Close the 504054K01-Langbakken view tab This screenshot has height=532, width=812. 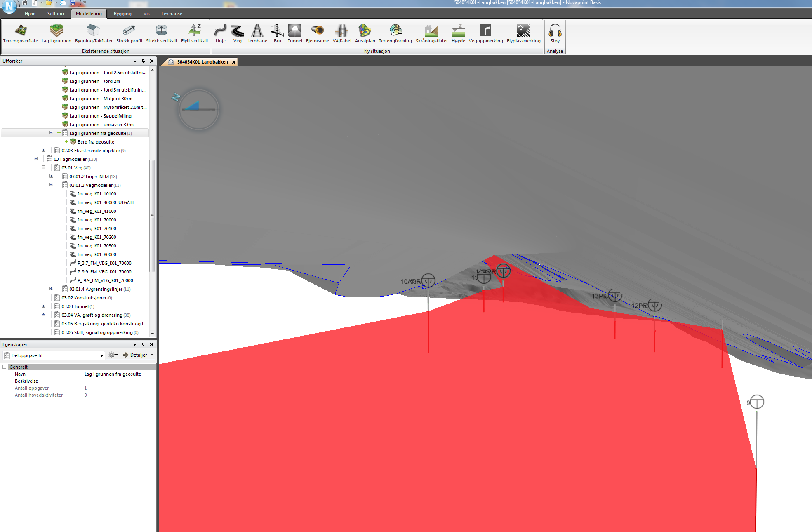tap(234, 62)
